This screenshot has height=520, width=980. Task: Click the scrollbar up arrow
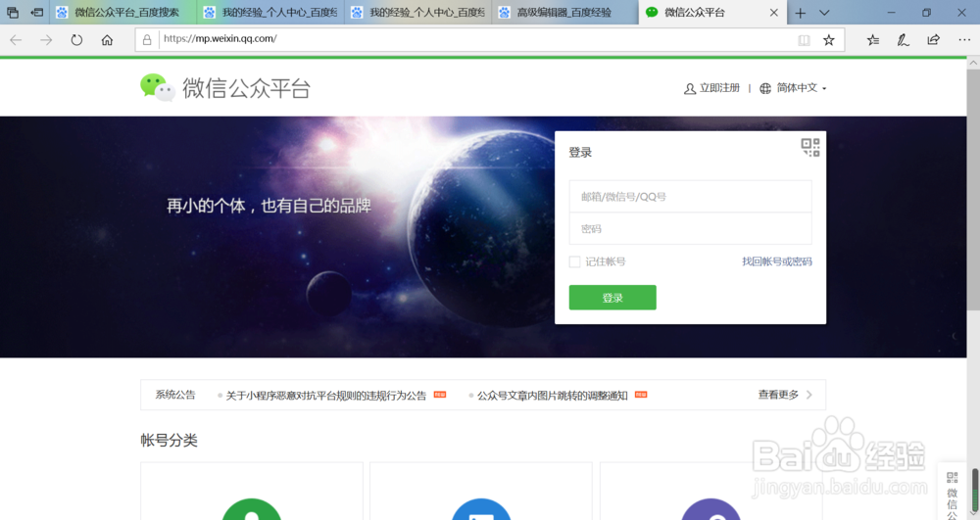(973, 63)
